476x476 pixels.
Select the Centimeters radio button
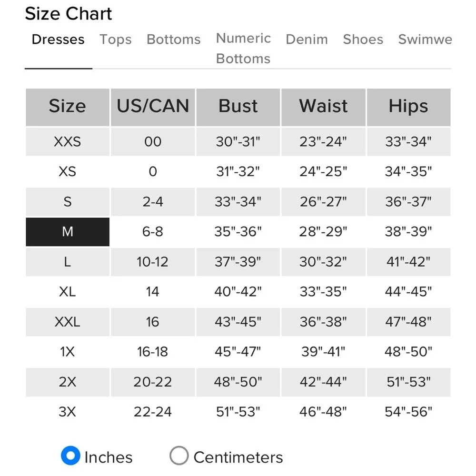pyautogui.click(x=179, y=456)
